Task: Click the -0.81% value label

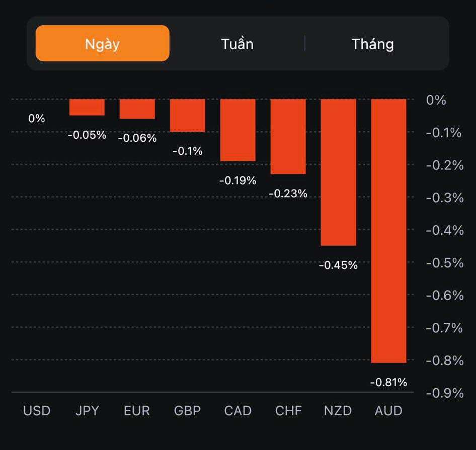Action: point(388,383)
